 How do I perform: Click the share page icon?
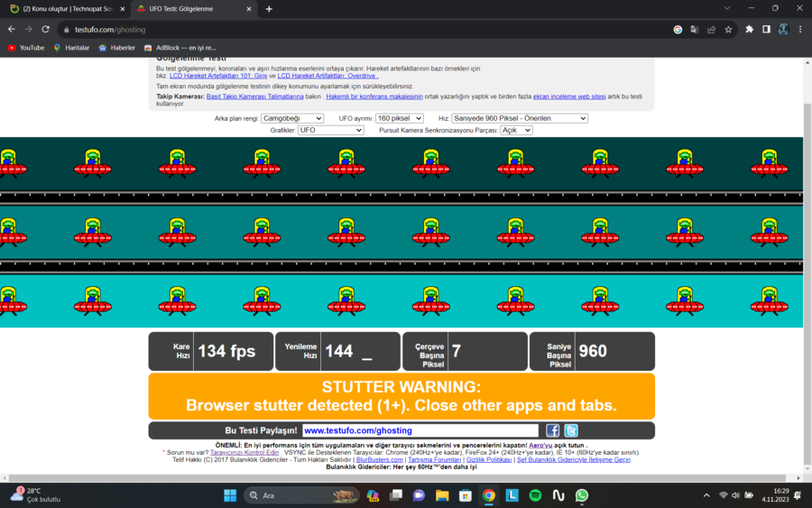tap(712, 30)
